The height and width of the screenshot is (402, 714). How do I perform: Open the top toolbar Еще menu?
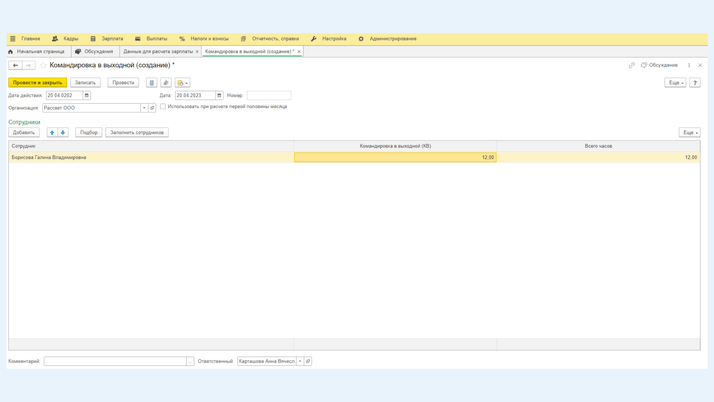tap(675, 83)
